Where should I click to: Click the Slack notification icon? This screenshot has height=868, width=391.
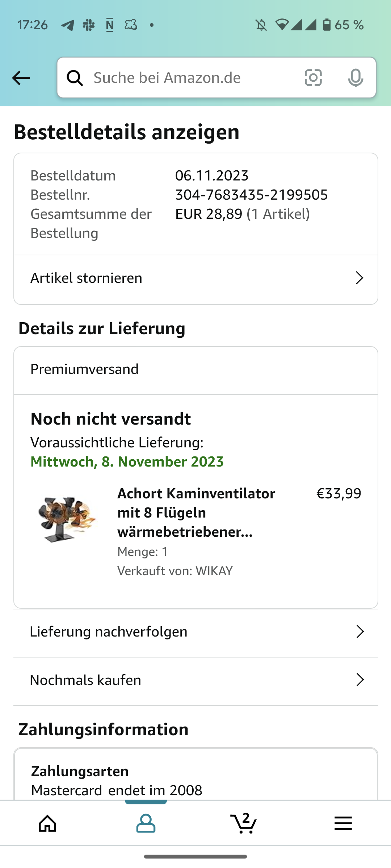point(89,25)
